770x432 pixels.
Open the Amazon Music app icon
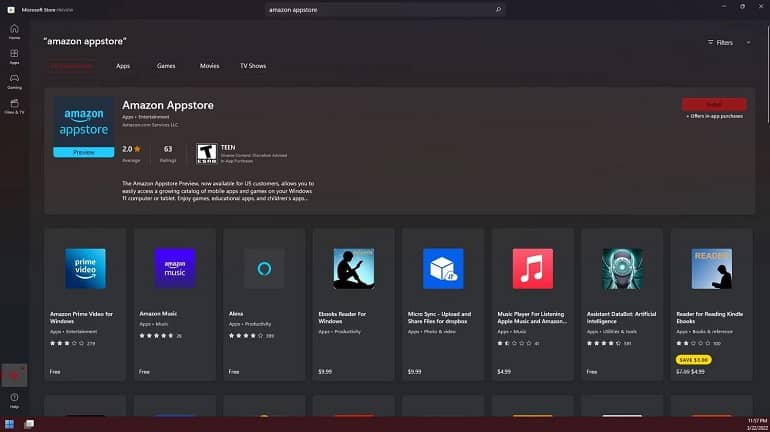pyautogui.click(x=175, y=269)
